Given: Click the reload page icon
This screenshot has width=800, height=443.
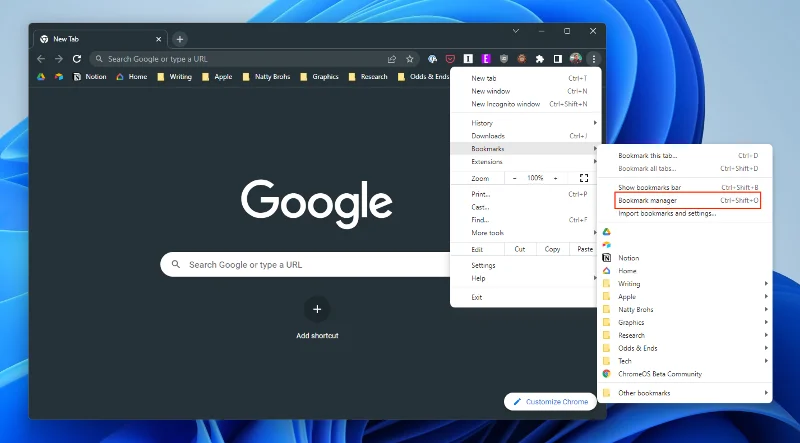Looking at the screenshot, I should (73, 59).
